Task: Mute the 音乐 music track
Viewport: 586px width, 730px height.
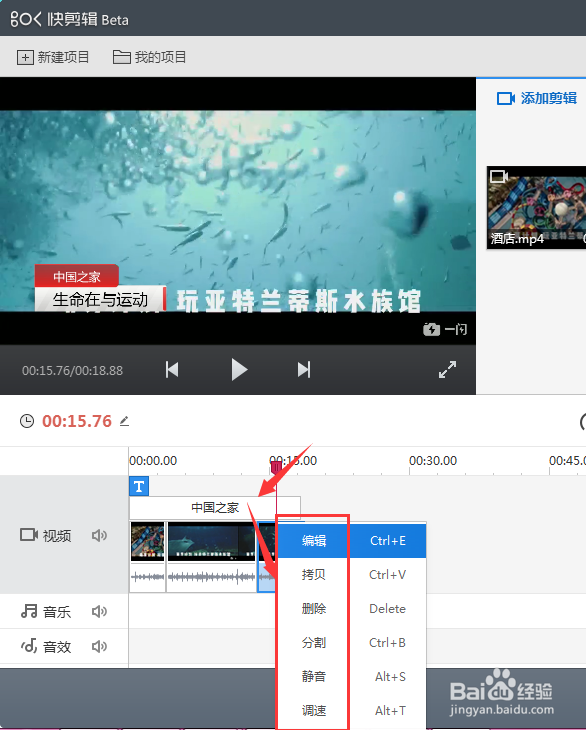Action: pos(99,611)
